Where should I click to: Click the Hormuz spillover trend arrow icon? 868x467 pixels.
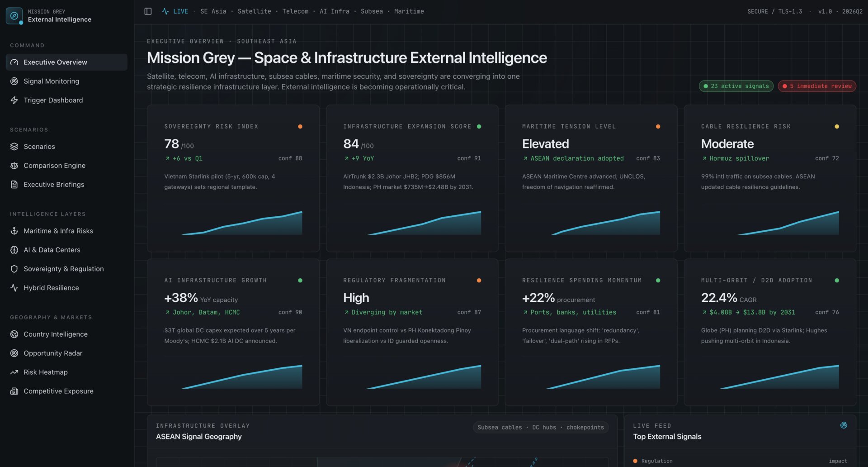coord(704,159)
